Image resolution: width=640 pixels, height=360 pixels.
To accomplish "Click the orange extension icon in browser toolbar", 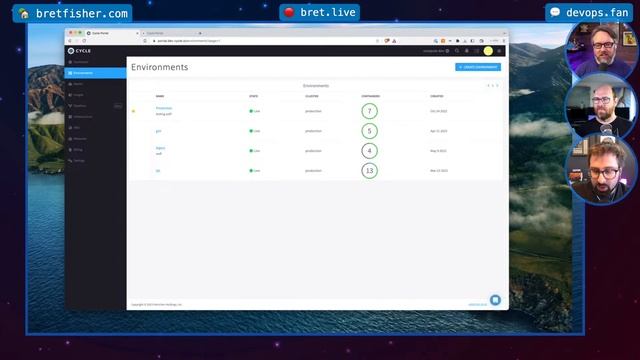I will pos(443,41).
